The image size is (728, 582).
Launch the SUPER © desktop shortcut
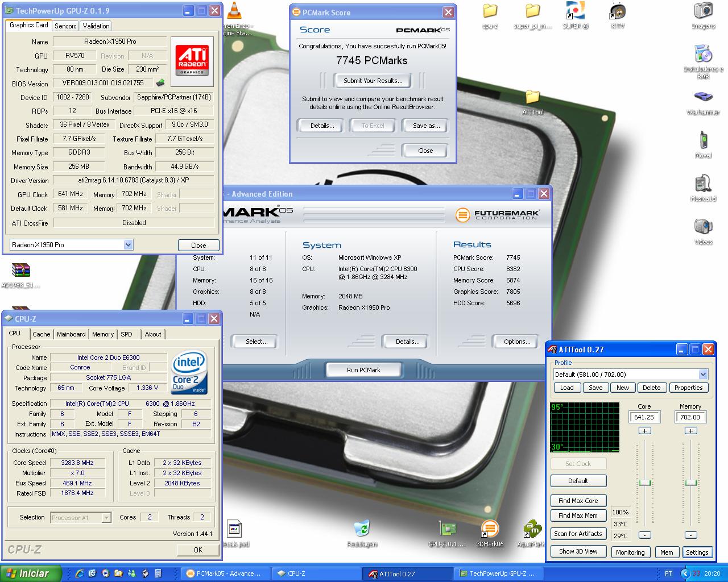(x=576, y=16)
